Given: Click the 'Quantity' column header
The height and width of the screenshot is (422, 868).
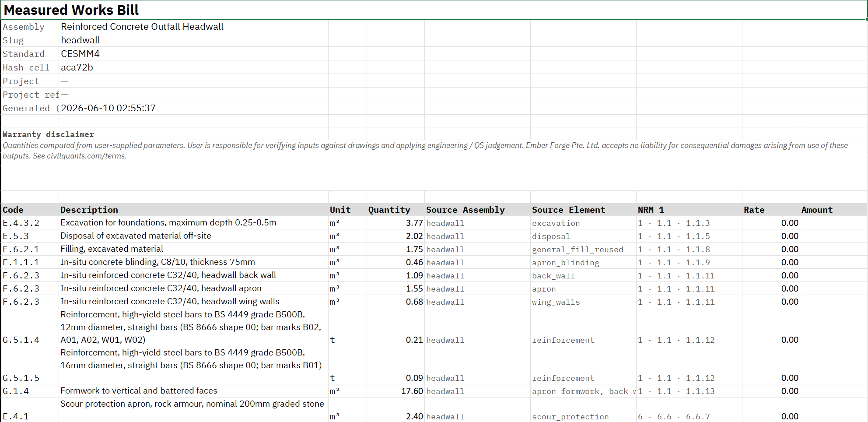Looking at the screenshot, I should tap(395, 210).
